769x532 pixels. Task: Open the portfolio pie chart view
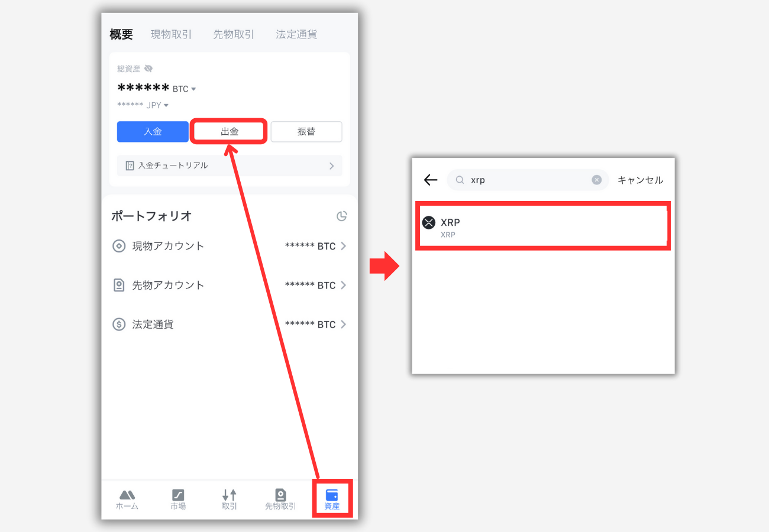pyautogui.click(x=342, y=216)
